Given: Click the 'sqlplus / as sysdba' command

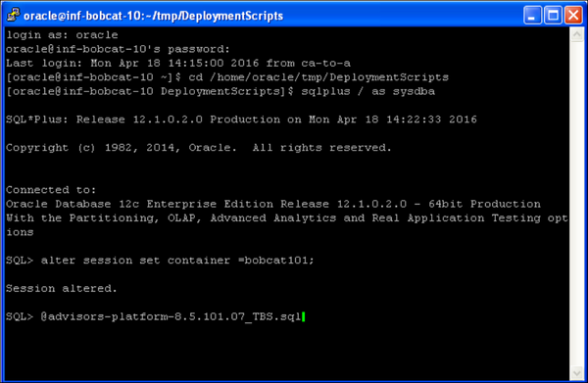Looking at the screenshot, I should [368, 91].
